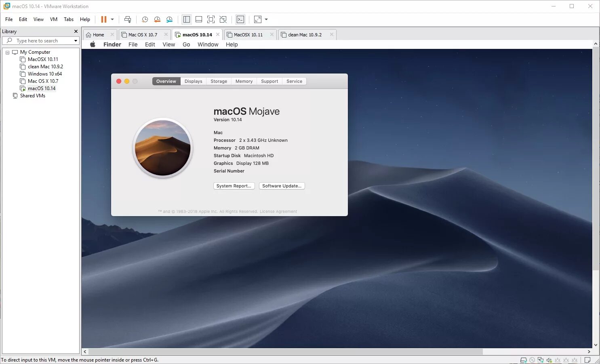Open the macOS File menu next to Finder
The height and width of the screenshot is (364, 600).
(133, 44)
